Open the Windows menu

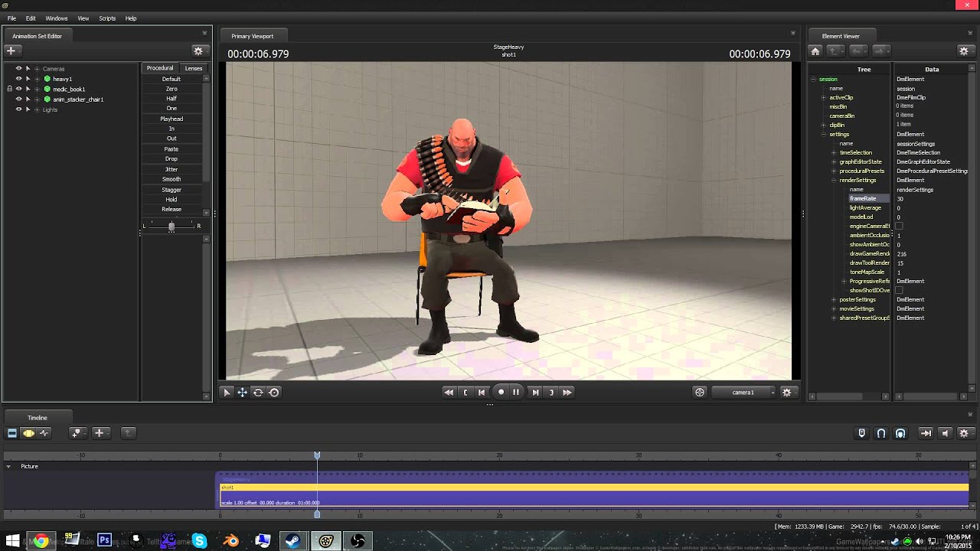[57, 18]
